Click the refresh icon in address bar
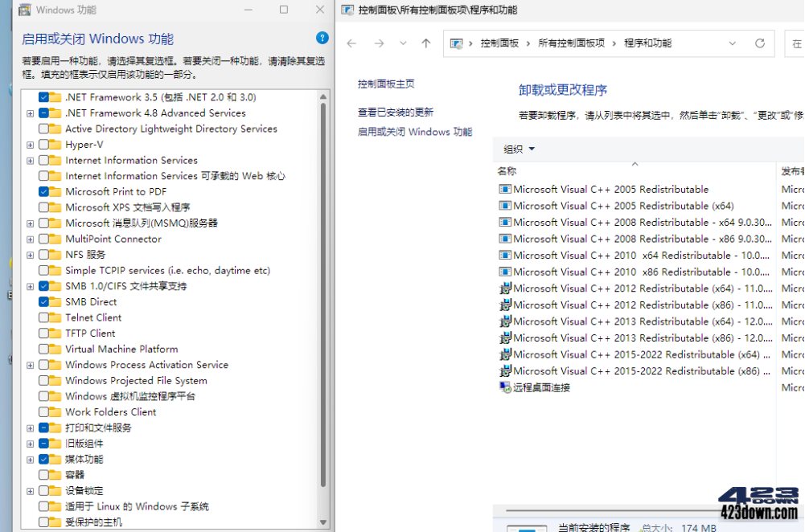The image size is (805, 532). (760, 43)
